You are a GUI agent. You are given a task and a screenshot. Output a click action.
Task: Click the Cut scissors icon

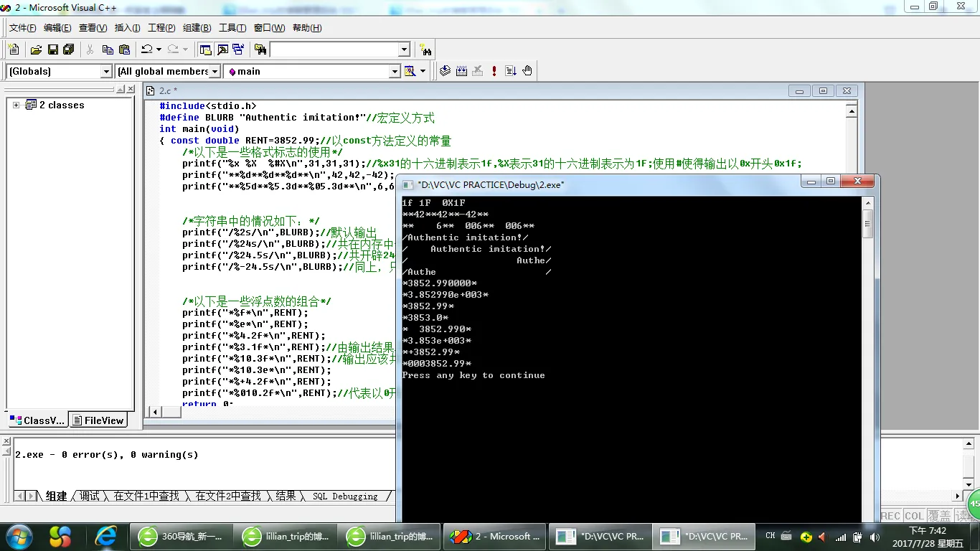(x=90, y=50)
